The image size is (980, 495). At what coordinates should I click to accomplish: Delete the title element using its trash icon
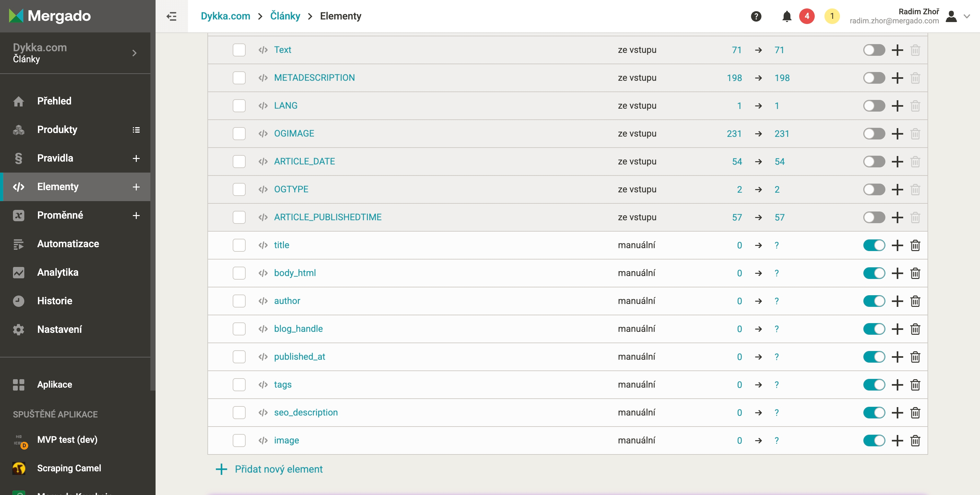(915, 245)
